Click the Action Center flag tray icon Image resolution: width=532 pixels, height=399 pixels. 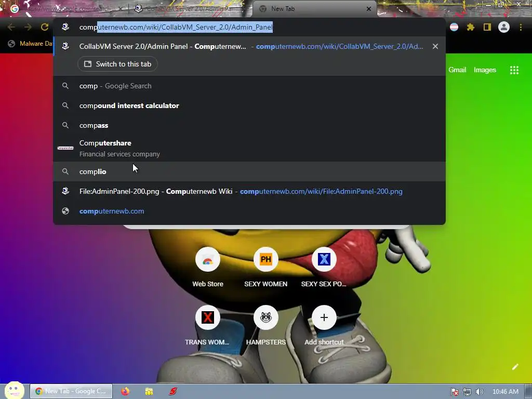(454, 392)
